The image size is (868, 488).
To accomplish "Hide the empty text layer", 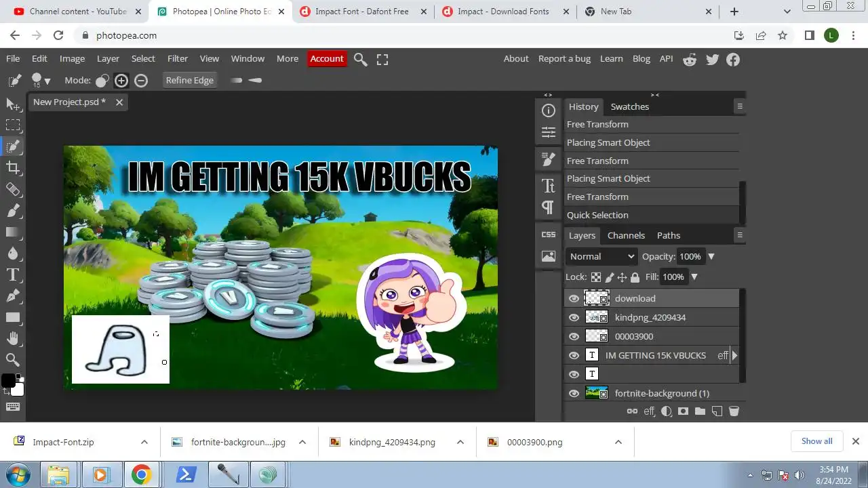I will pyautogui.click(x=574, y=374).
